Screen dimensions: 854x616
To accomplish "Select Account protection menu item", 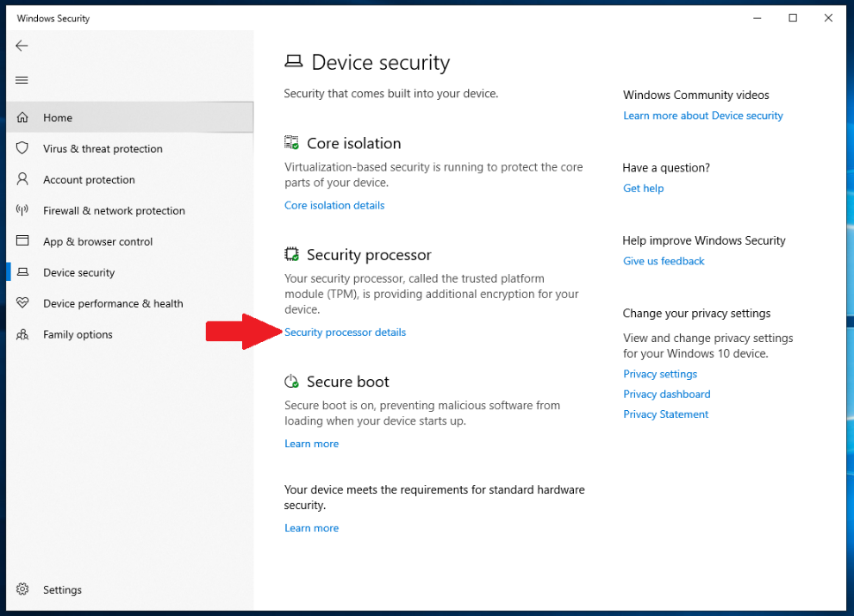I will [x=129, y=179].
